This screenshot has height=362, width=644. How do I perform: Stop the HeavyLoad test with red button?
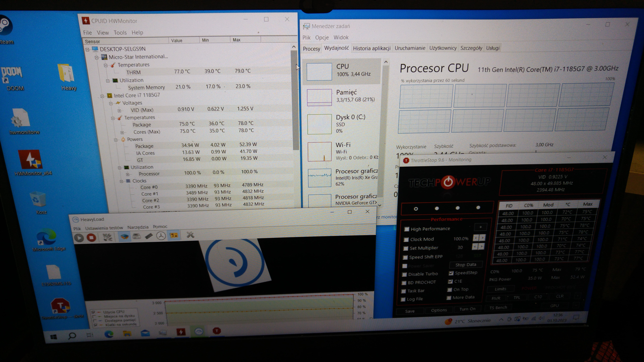pos(91,237)
